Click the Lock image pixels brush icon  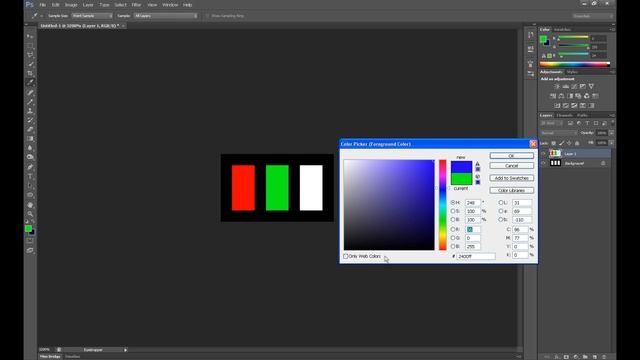tap(562, 143)
